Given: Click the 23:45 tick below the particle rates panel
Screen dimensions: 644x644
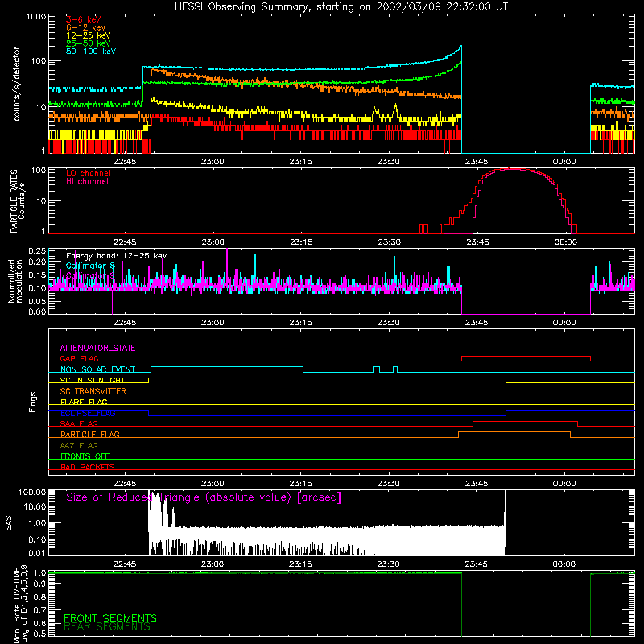Looking at the screenshot, I should (x=477, y=242).
